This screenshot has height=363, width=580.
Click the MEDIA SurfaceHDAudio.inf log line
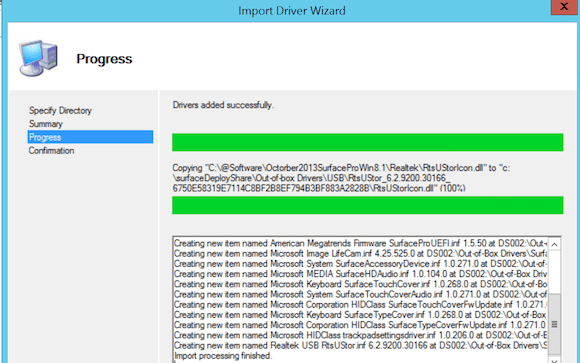tap(361, 274)
